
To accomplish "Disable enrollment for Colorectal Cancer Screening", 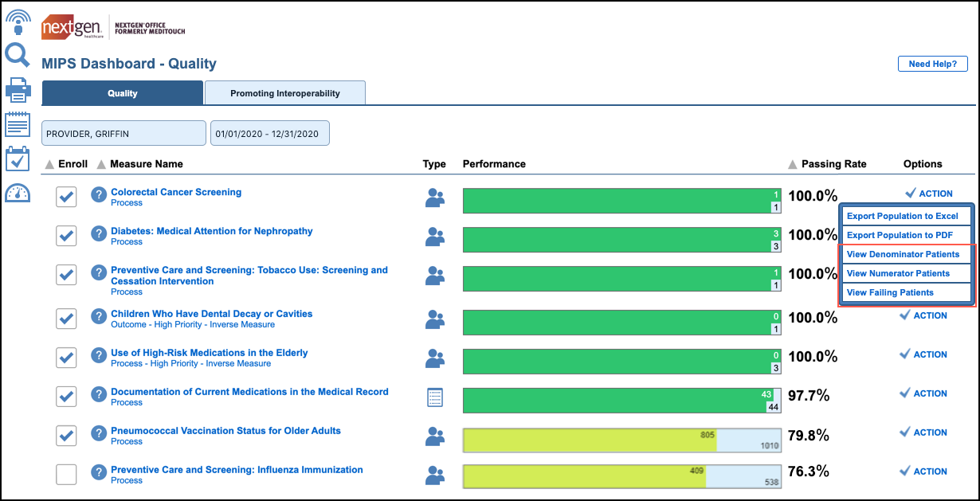I will pos(66,197).
